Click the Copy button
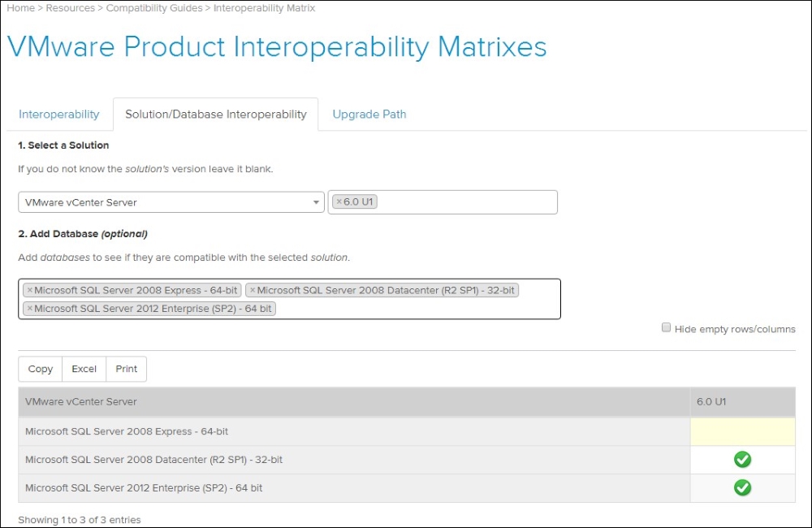This screenshot has width=812, height=528. (41, 369)
